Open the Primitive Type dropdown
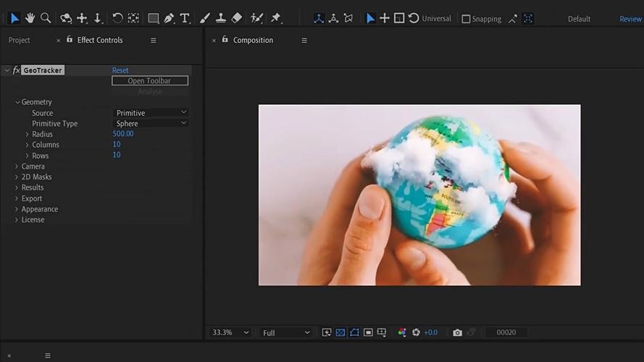This screenshot has height=362, width=644. [151, 123]
